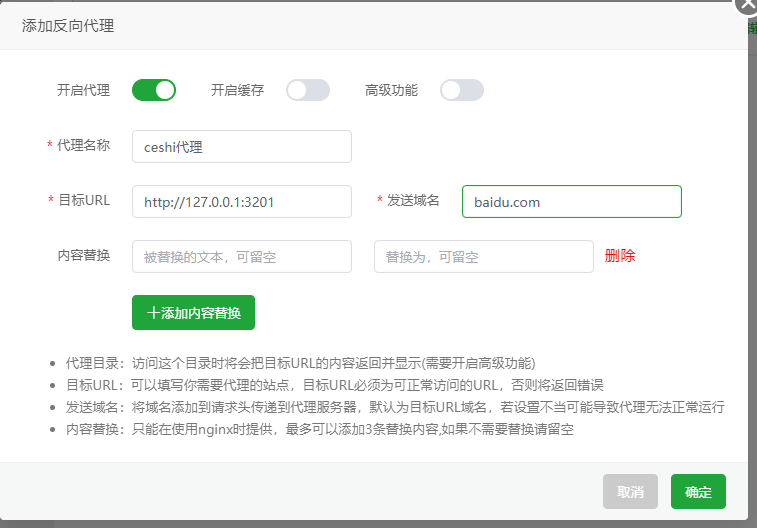Click the red 删除 link
Image resolution: width=757 pixels, height=528 pixels.
[620, 256]
